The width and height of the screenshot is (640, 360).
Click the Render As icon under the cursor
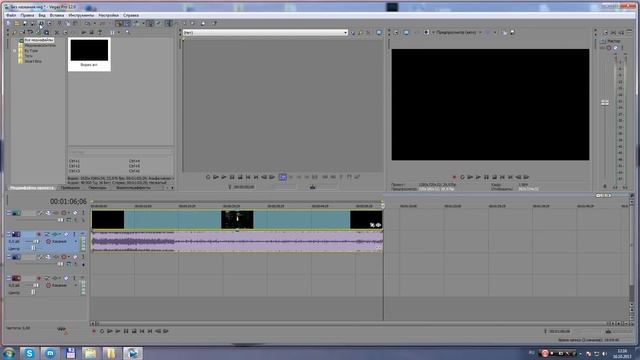coord(41,23)
